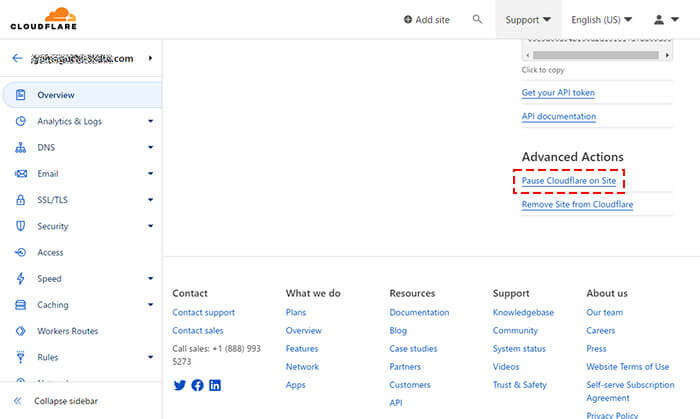Viewport: 700px width, 419px height.
Task: Open Cloudflare's Twitter page icon
Action: pyautogui.click(x=179, y=385)
